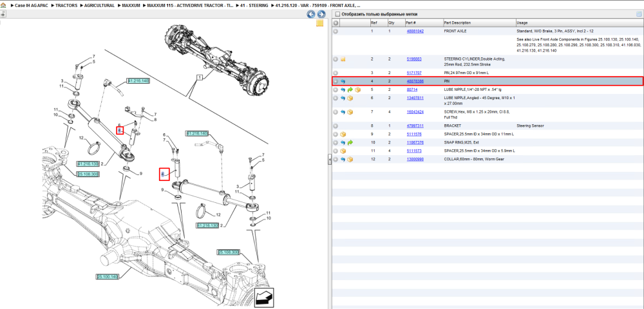644x309 pixels.
Task: Go to the next figure with the forward arrow
Action: click(321, 14)
